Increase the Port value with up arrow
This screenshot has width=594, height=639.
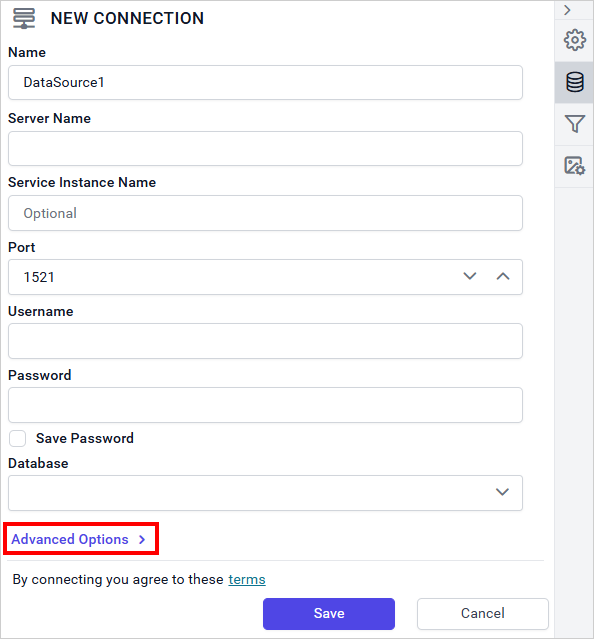point(503,276)
